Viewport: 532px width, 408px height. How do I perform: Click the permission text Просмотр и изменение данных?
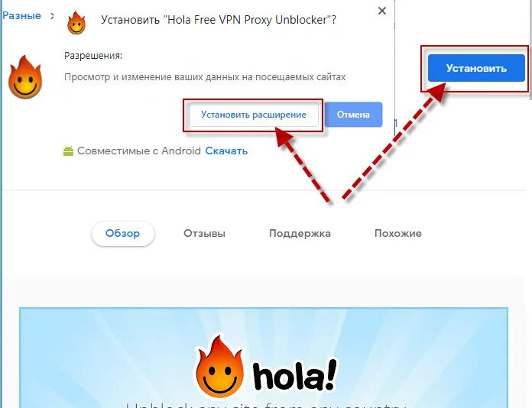pyautogui.click(x=205, y=77)
